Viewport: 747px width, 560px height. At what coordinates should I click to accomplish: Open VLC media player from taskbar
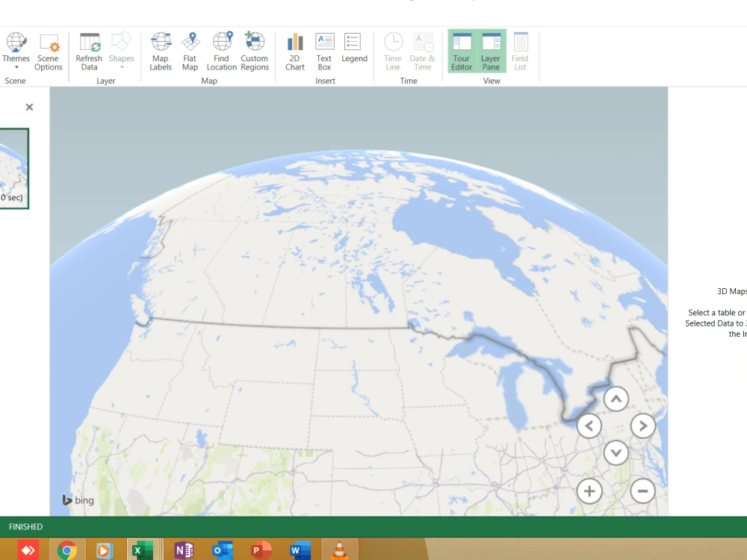click(x=339, y=550)
